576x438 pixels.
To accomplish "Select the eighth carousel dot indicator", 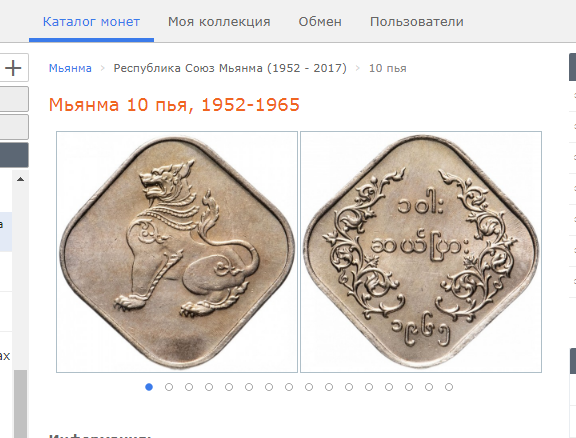I will click(x=289, y=387).
